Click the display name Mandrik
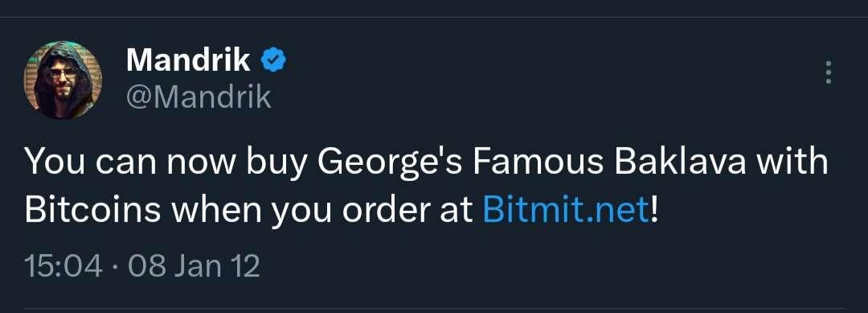The image size is (868, 313). pyautogui.click(x=188, y=60)
